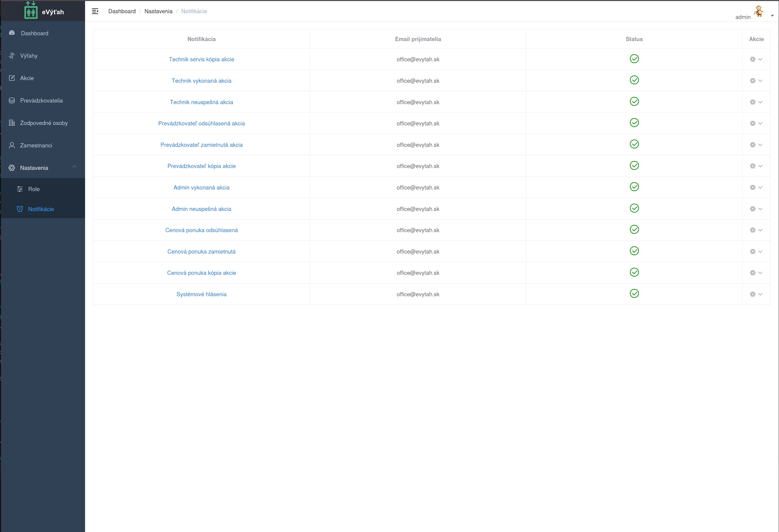This screenshot has width=779, height=532.
Task: Click the Zamestnanci user icon
Action: [x=12, y=145]
